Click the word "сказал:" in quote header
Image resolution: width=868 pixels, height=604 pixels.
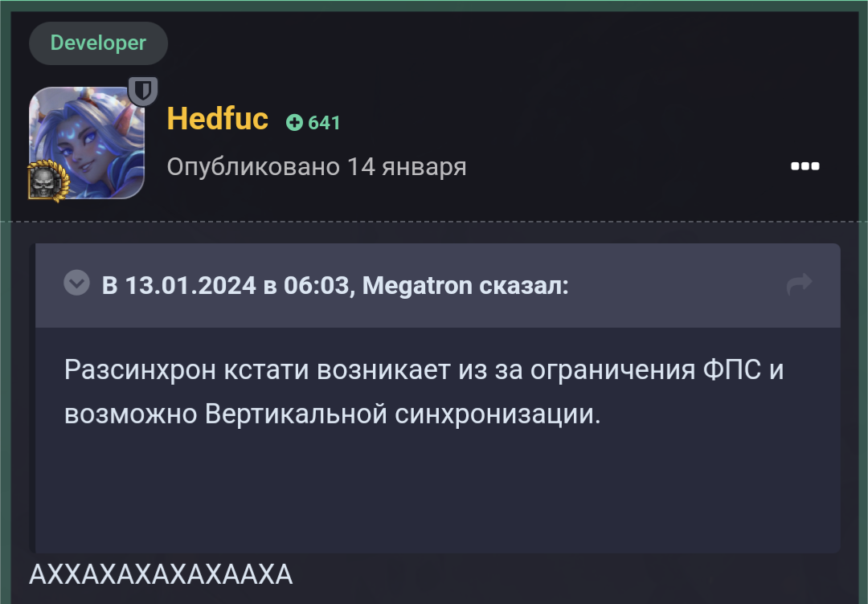(x=524, y=285)
